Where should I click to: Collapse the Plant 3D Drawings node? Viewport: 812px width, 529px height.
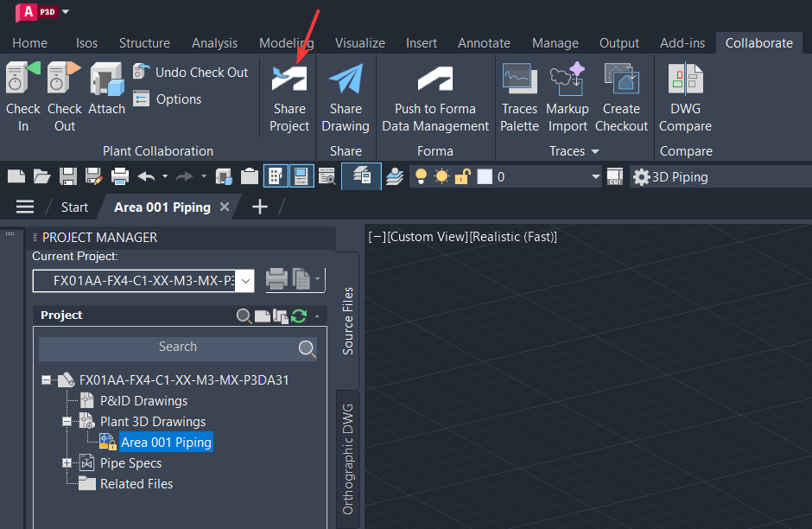[67, 422]
